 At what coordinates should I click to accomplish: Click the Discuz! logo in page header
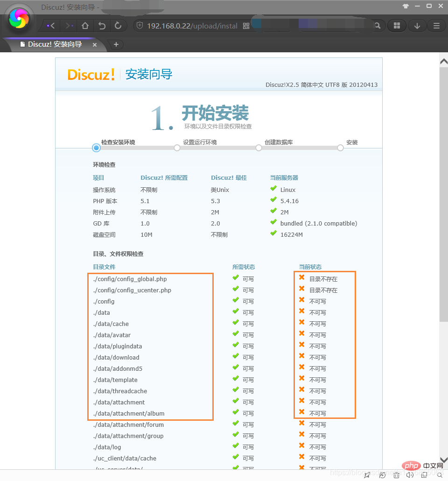tap(91, 75)
